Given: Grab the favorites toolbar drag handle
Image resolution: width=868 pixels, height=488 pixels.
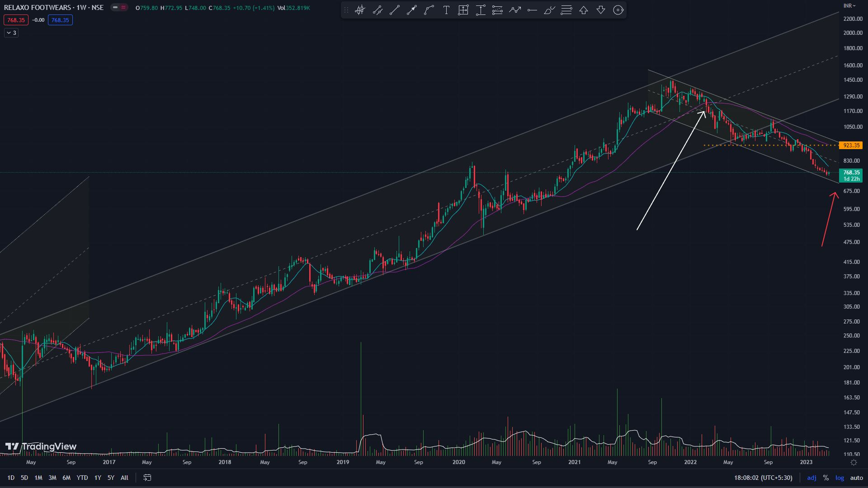Looking at the screenshot, I should point(346,10).
